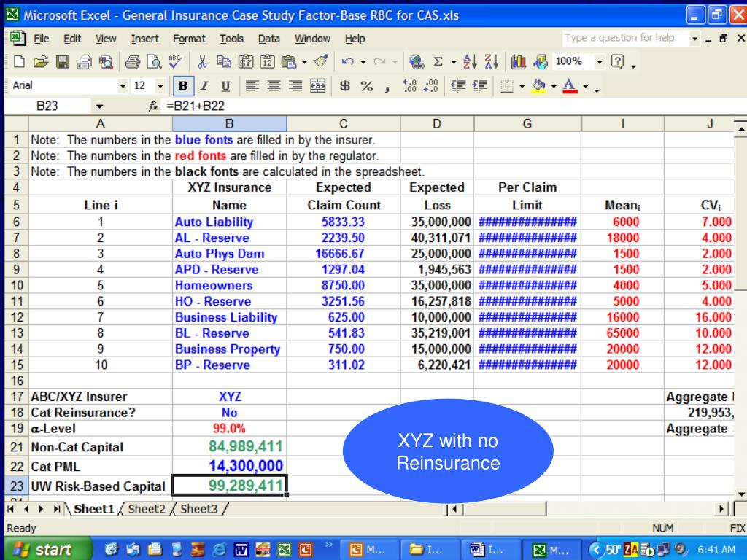The image size is (747, 560).
Task: Open the Fill Color palette dropdown arrow
Action: click(x=554, y=86)
